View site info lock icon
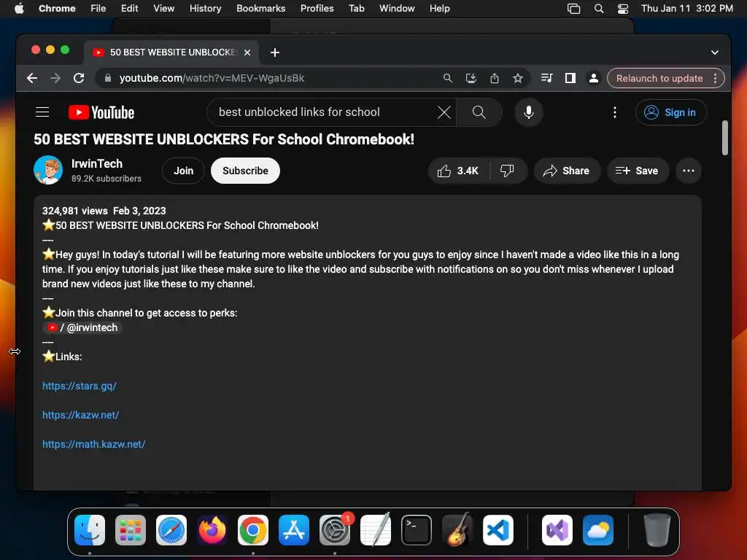 108,78
